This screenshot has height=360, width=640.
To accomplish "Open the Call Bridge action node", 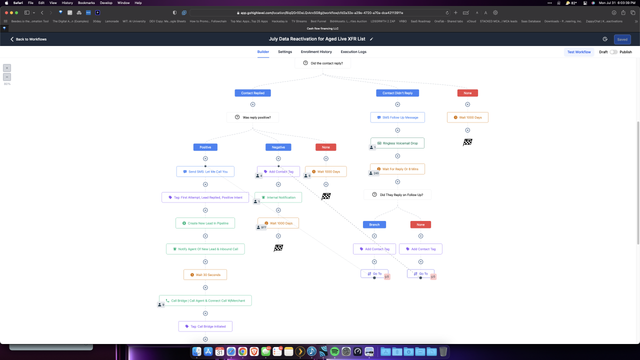I will pos(205,300).
